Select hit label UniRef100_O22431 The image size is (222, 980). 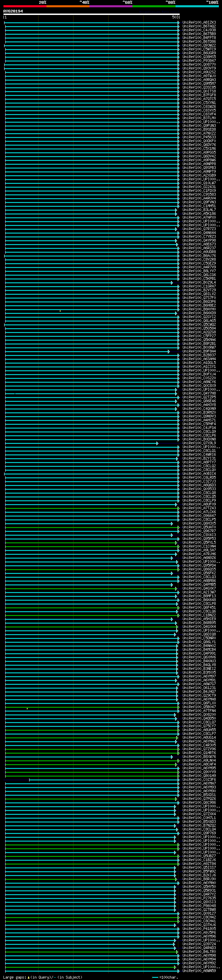(x=199, y=187)
